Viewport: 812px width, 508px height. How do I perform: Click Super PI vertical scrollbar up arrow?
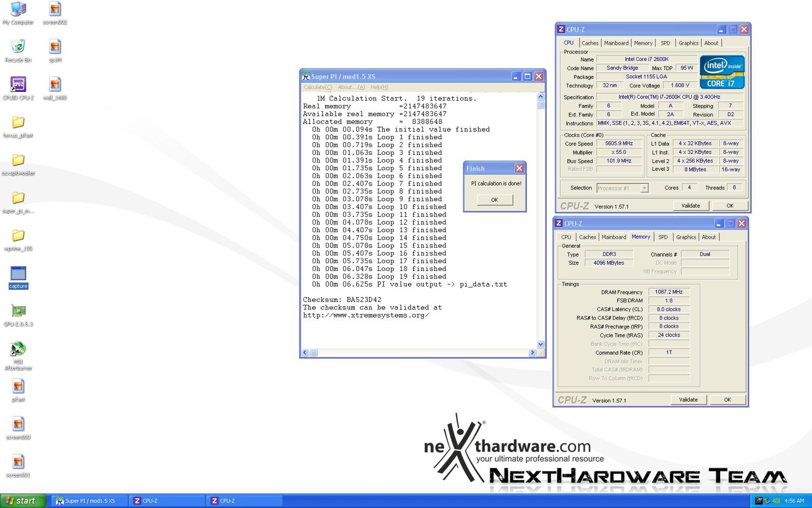(540, 97)
